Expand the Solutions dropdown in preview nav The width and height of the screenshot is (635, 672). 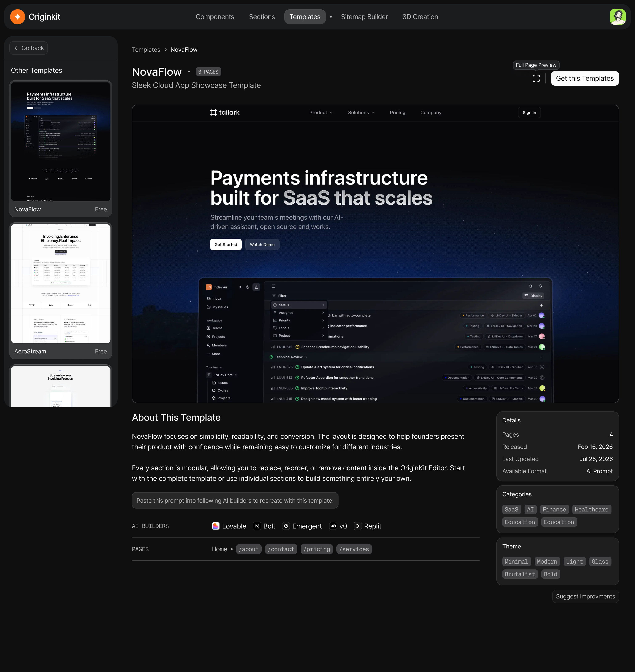(361, 112)
